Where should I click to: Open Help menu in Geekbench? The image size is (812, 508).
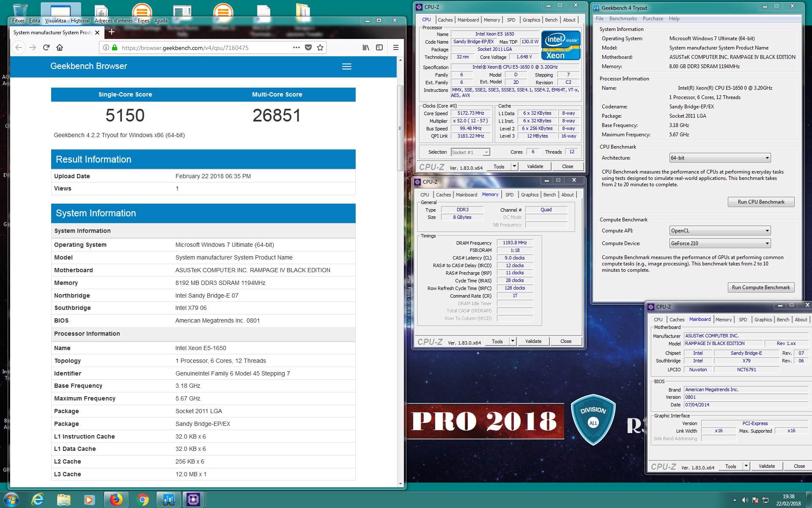click(x=674, y=19)
